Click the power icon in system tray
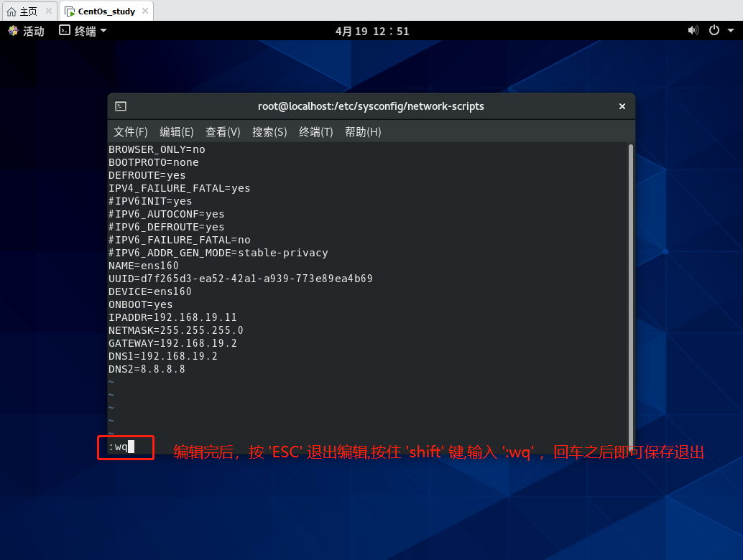 point(714,31)
